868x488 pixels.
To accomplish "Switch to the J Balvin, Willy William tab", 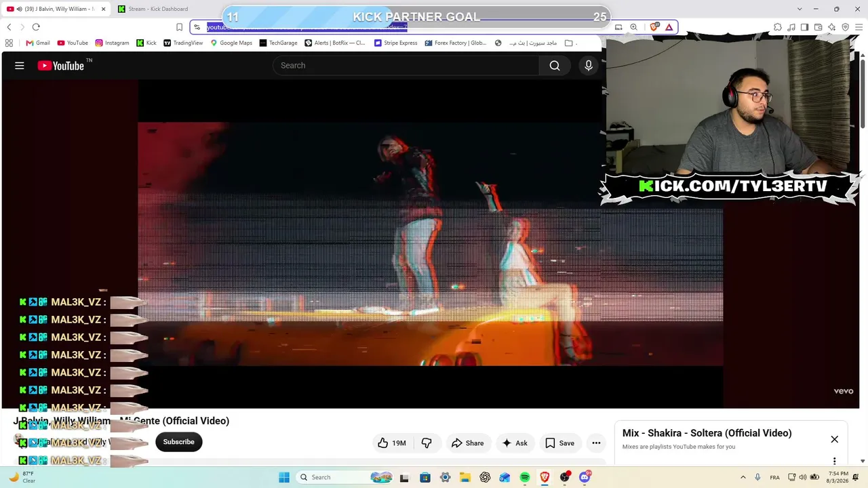I will click(x=56, y=9).
